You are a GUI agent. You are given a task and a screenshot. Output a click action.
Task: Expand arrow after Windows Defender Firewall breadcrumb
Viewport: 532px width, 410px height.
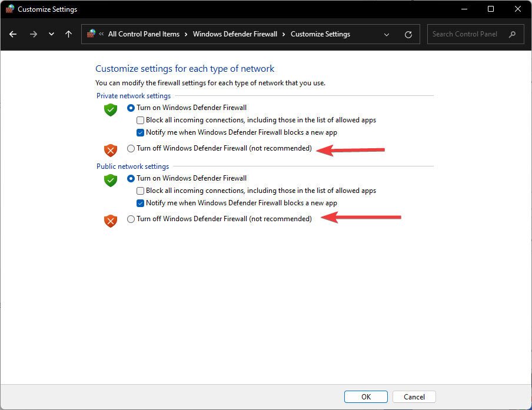pos(284,34)
